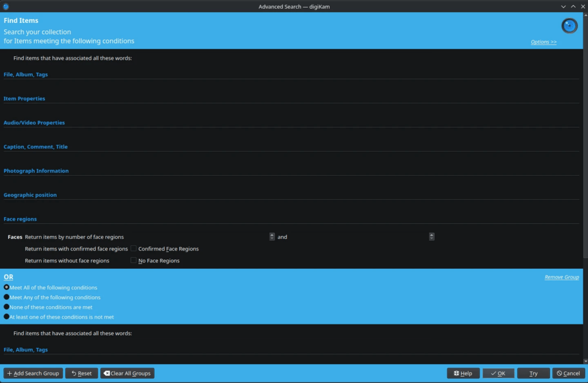Expand the Photograph Information section
This screenshot has height=383, width=588.
[36, 171]
